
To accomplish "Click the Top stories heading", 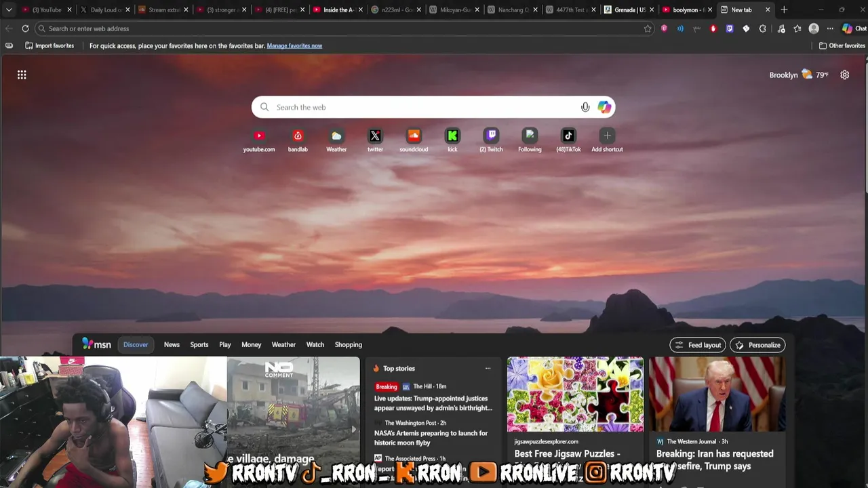I will (x=399, y=368).
